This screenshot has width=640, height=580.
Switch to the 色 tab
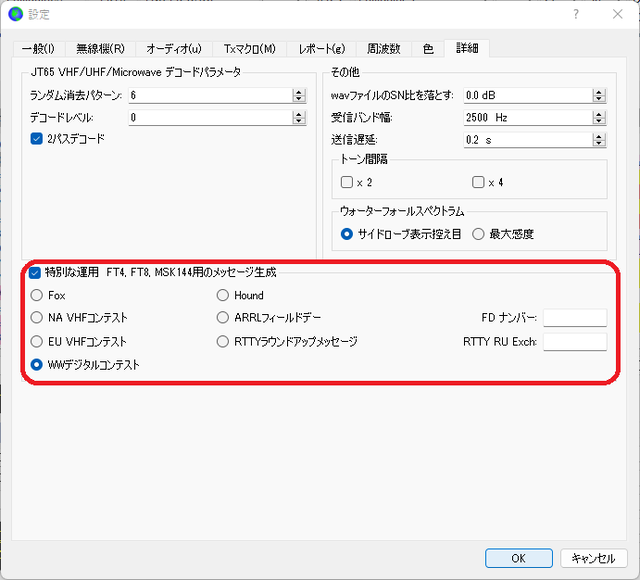tap(428, 49)
